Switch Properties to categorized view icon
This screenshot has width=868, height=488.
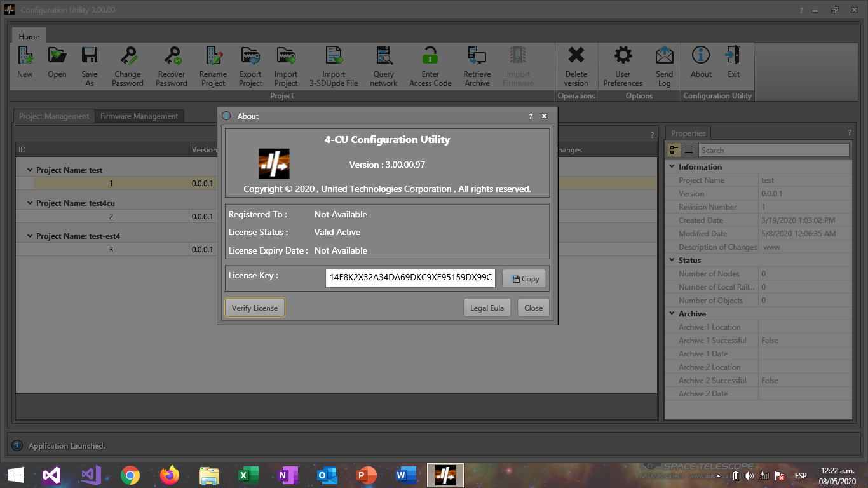coord(674,150)
